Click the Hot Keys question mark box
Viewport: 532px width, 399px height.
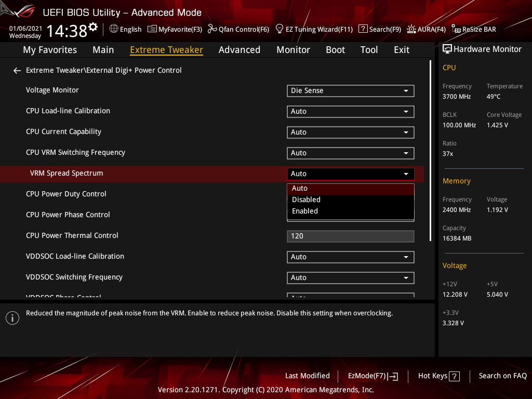[x=454, y=376]
